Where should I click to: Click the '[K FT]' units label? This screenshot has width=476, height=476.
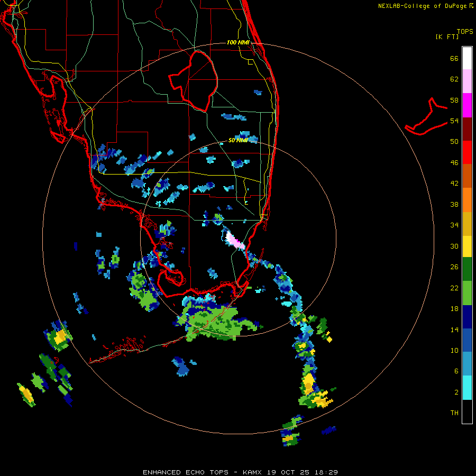[447, 37]
